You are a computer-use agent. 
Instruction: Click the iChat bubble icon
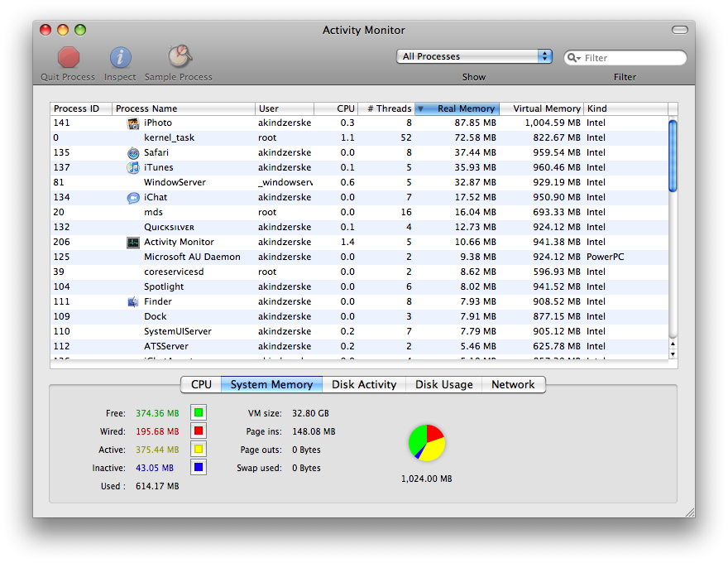pos(133,198)
